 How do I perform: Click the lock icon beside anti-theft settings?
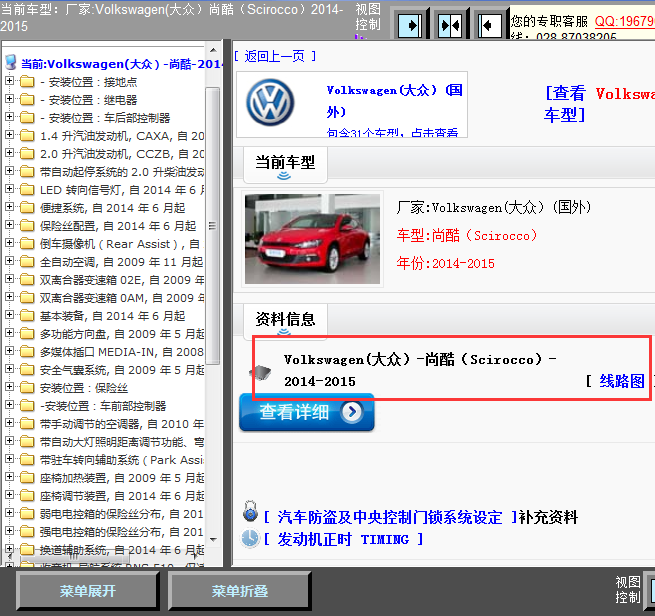250,512
